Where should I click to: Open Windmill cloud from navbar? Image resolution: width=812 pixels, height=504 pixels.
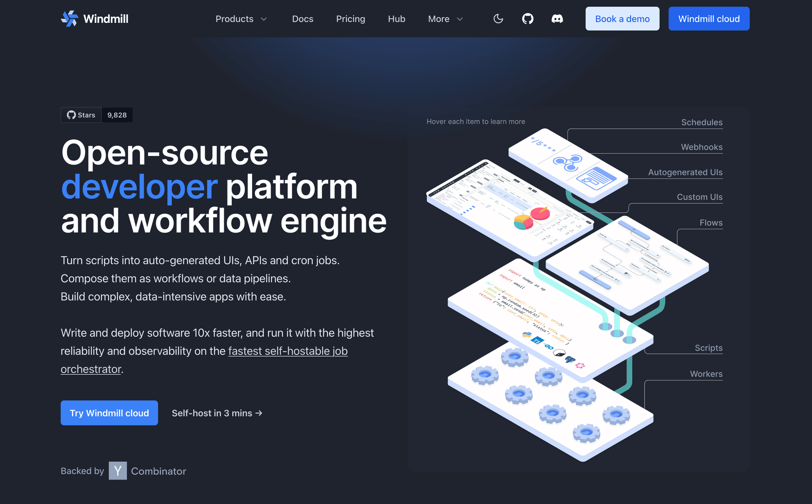pos(709,19)
